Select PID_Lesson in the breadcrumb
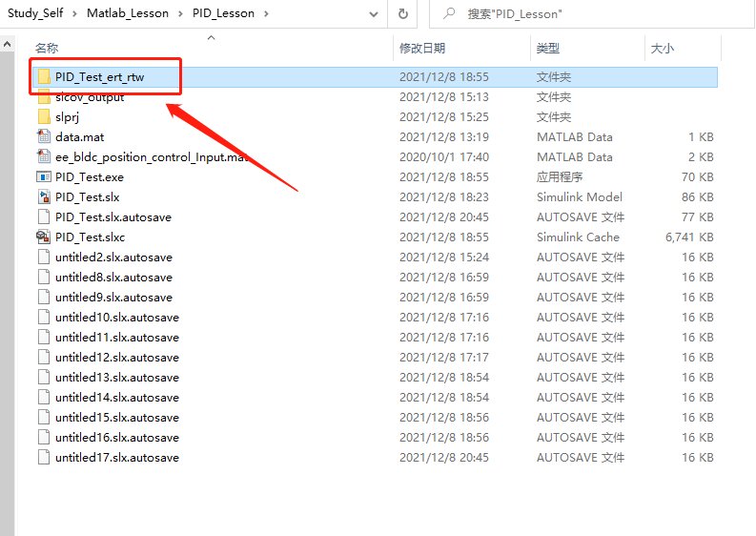Image resolution: width=756 pixels, height=536 pixels. click(223, 13)
